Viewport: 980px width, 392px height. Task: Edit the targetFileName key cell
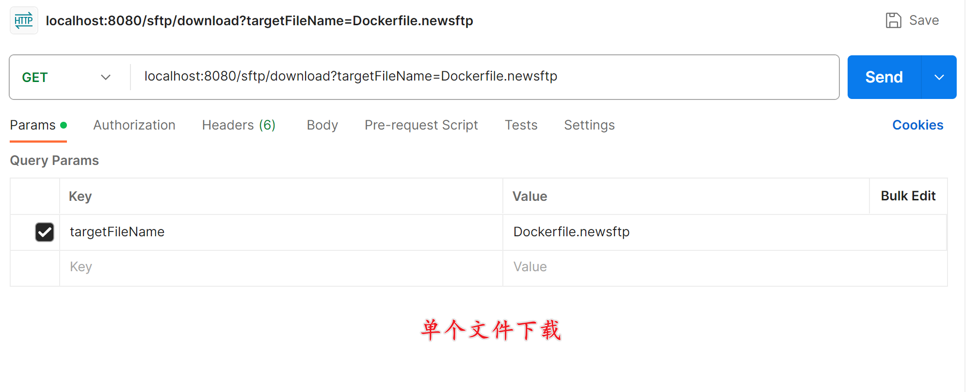tap(281, 232)
